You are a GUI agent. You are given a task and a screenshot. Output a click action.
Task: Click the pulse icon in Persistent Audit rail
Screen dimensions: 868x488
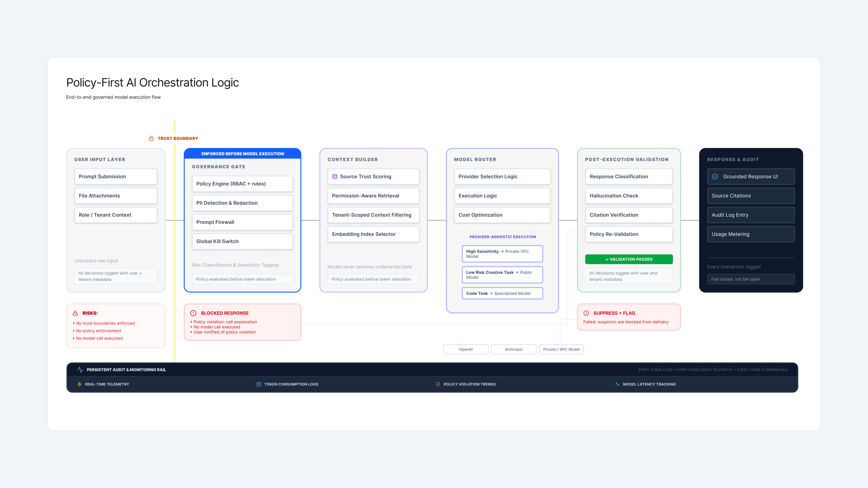pos(80,370)
